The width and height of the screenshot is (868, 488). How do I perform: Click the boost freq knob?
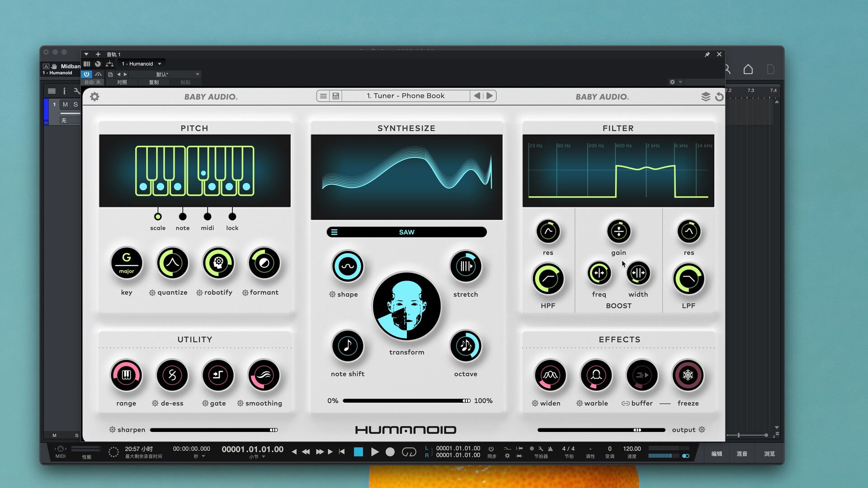(599, 273)
